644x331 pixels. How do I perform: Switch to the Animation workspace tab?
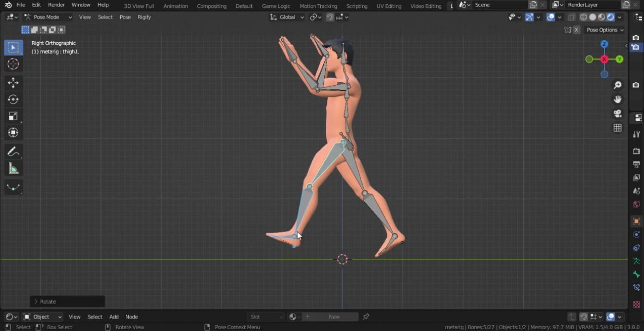[x=175, y=6]
